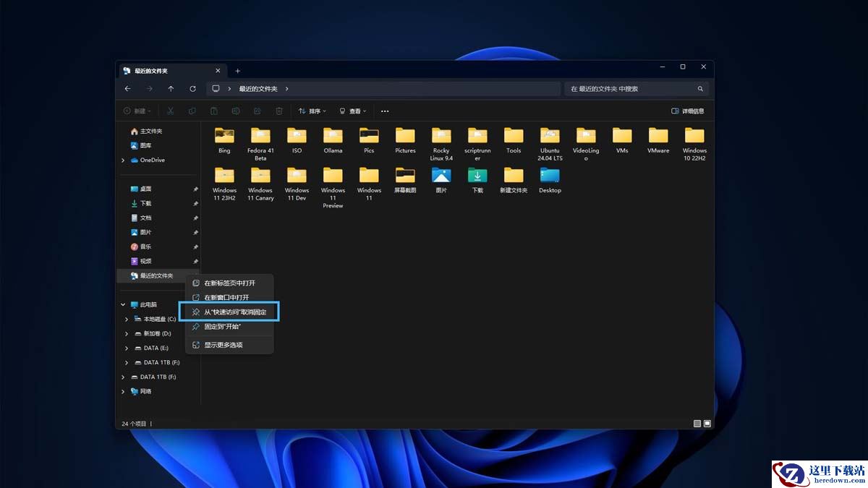868x488 pixels.
Task: Expand the 新加卷 (D:) node
Action: click(x=127, y=333)
